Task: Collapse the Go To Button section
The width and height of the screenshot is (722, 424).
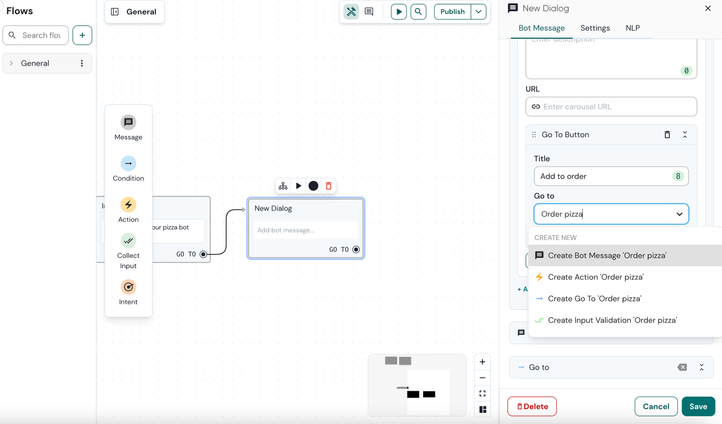Action: (685, 134)
